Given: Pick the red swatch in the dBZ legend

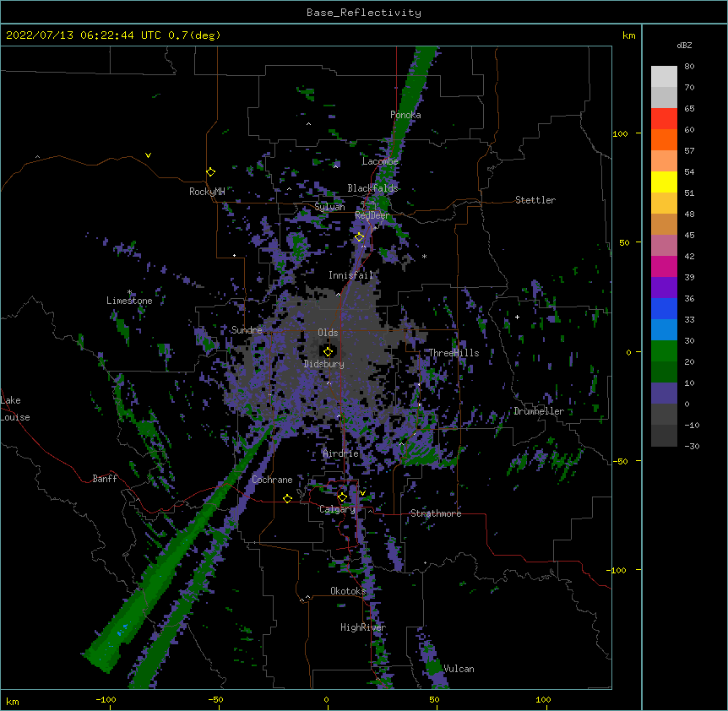Looking at the screenshot, I should (x=664, y=119).
